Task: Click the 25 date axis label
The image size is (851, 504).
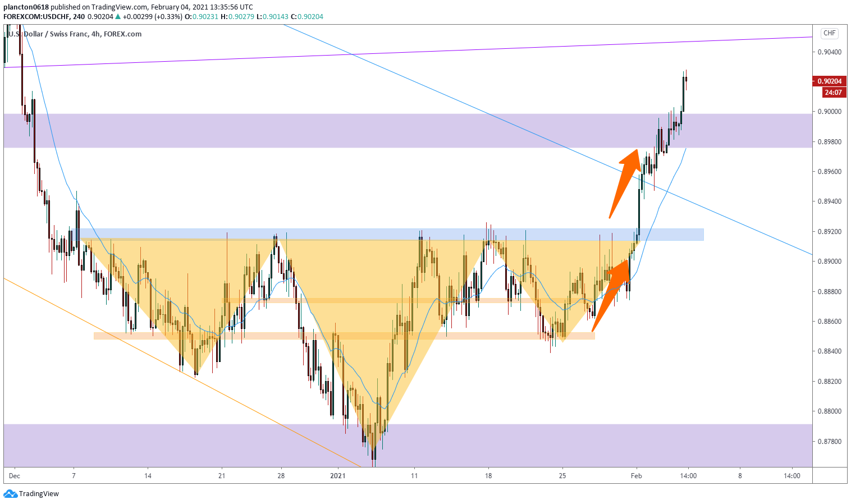Action: pyautogui.click(x=562, y=476)
